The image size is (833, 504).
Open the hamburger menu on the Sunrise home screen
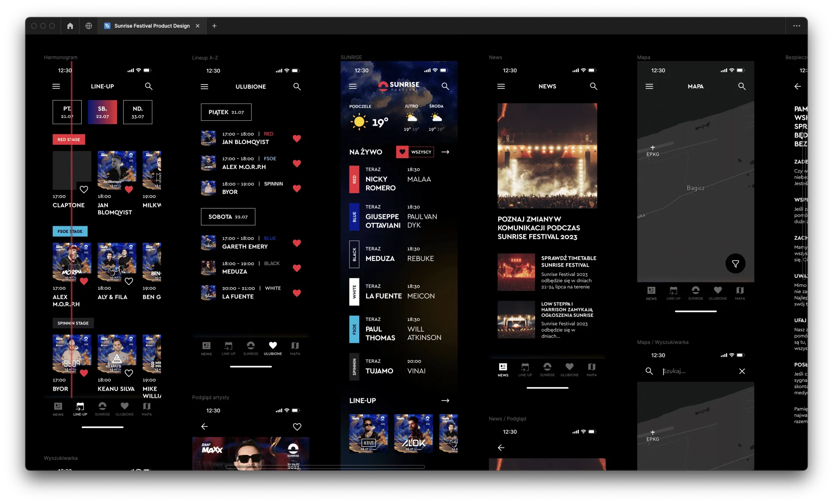click(x=353, y=86)
